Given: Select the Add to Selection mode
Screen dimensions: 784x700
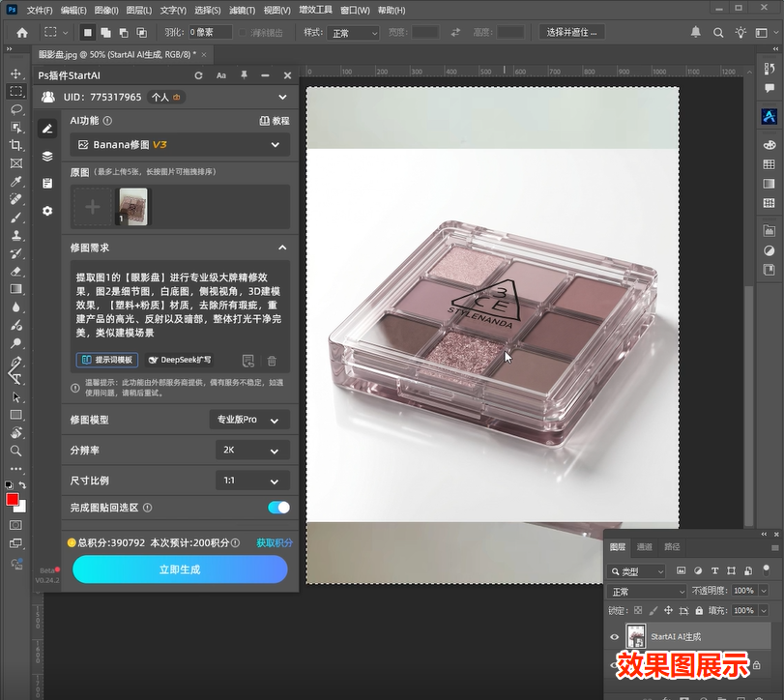Looking at the screenshot, I should point(105,33).
